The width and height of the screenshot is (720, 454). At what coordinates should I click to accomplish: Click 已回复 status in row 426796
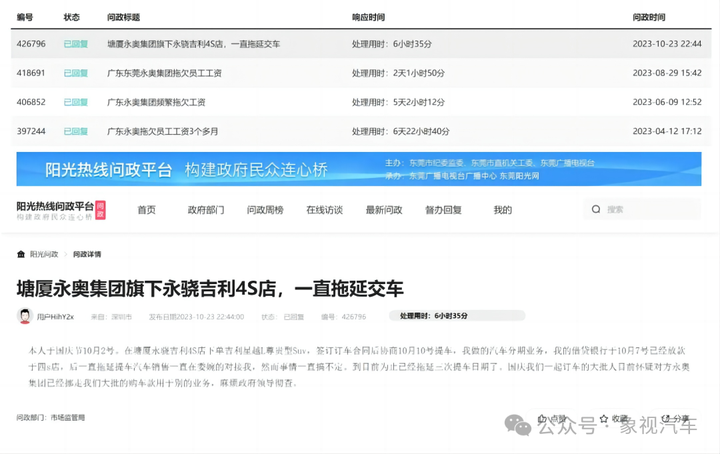(76, 44)
